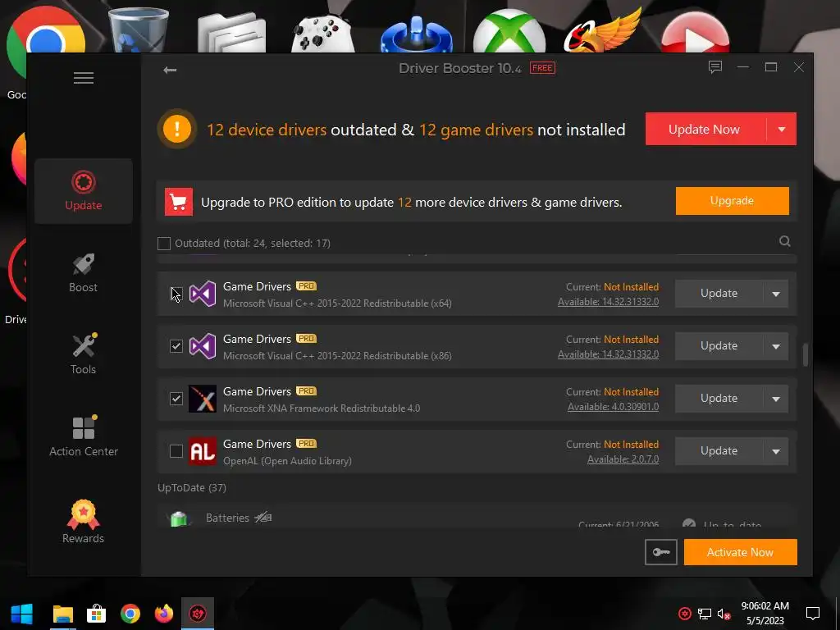Open Available 2.0.7.0 version link
The width and height of the screenshot is (840, 630).
pos(623,459)
